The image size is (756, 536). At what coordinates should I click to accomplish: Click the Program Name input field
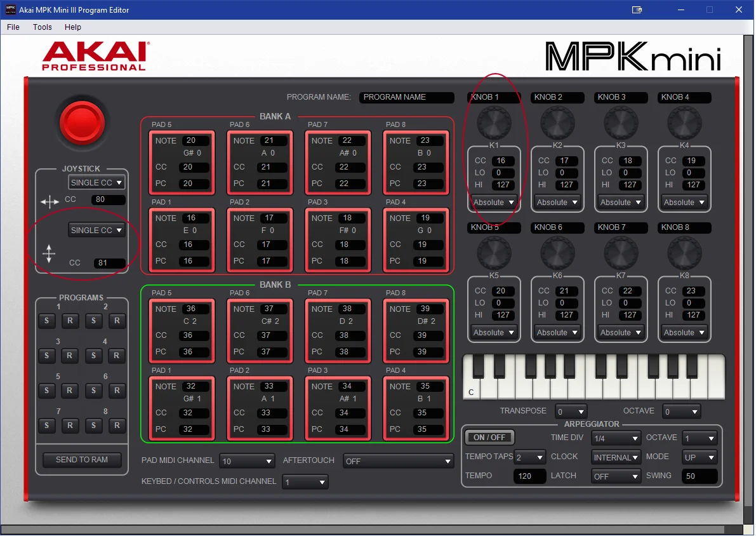[406, 97]
